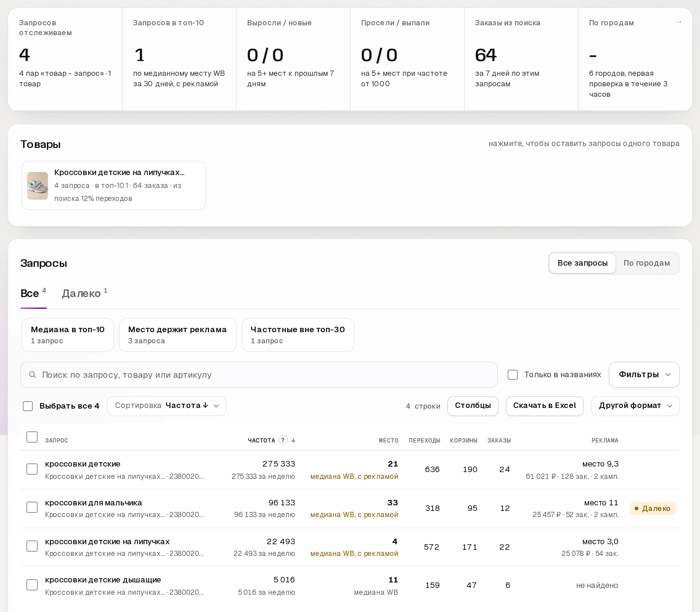This screenshot has height=612, width=700.
Task: Click the 'ПЕРЕХОДЫ' column header
Action: [425, 441]
